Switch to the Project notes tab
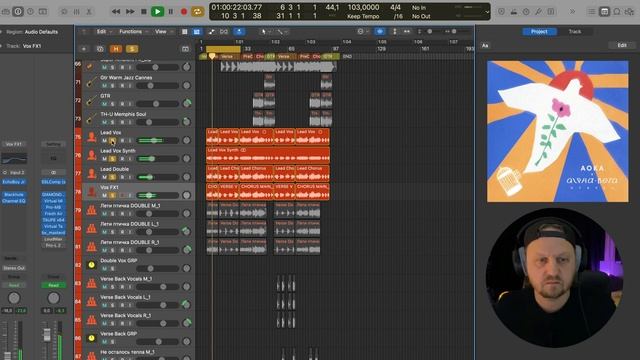This screenshot has width=640, height=360. pos(539,31)
